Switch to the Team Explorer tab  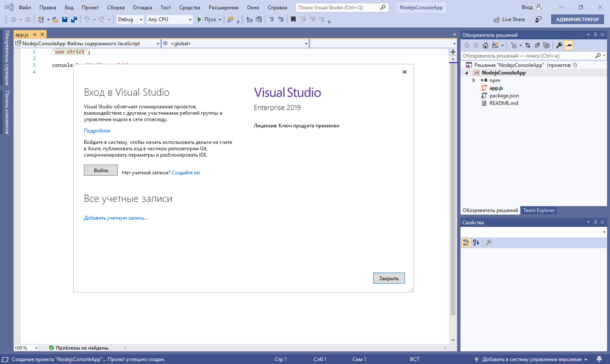point(538,210)
